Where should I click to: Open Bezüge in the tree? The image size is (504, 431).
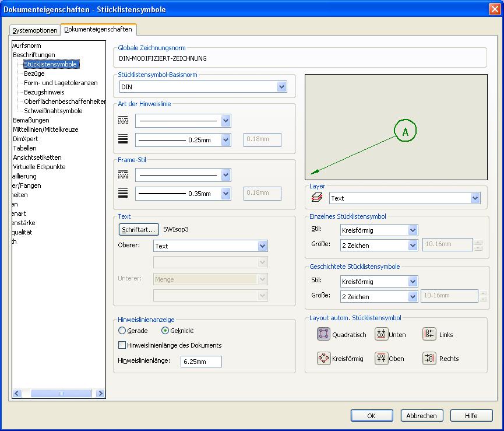tap(34, 73)
